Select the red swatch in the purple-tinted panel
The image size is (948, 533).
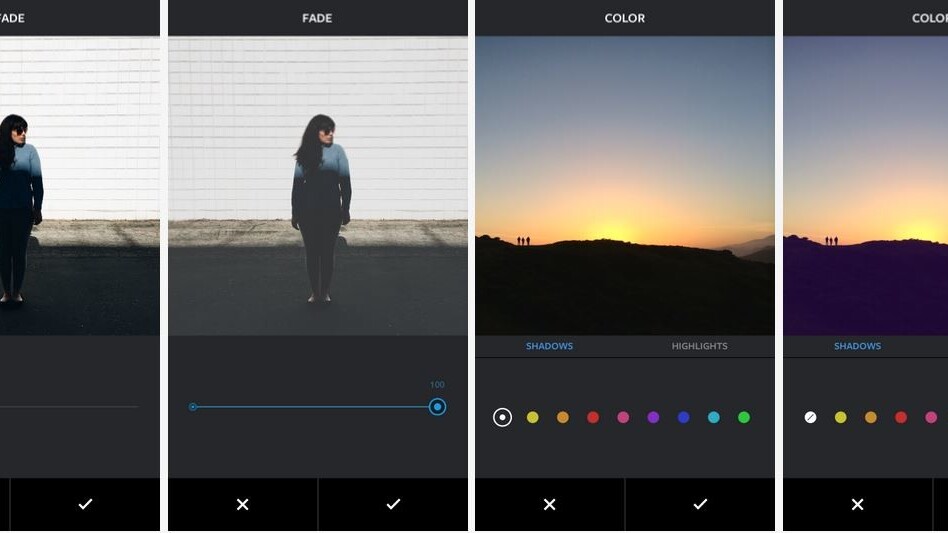point(901,417)
